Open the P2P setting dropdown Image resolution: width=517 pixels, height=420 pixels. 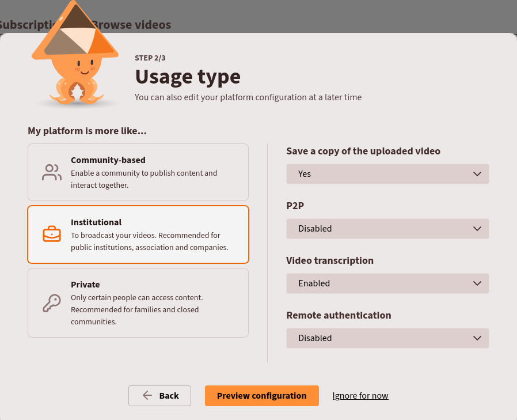(387, 229)
